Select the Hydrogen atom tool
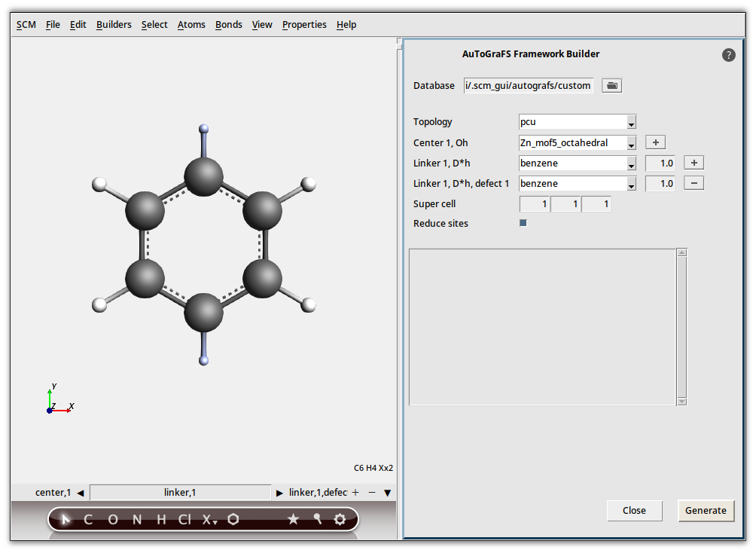 (160, 519)
